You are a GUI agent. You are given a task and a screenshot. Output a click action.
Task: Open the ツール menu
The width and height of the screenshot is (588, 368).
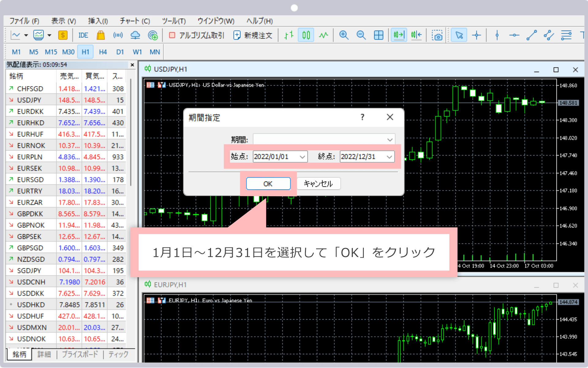tap(174, 21)
